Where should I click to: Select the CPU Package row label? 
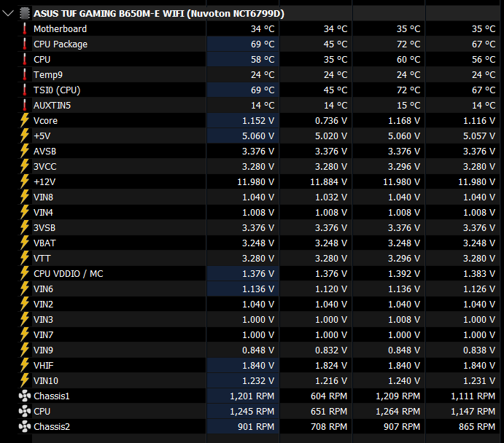pyautogui.click(x=61, y=44)
